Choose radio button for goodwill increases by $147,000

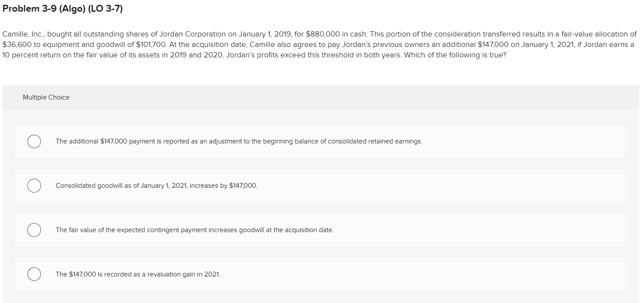[34, 186]
